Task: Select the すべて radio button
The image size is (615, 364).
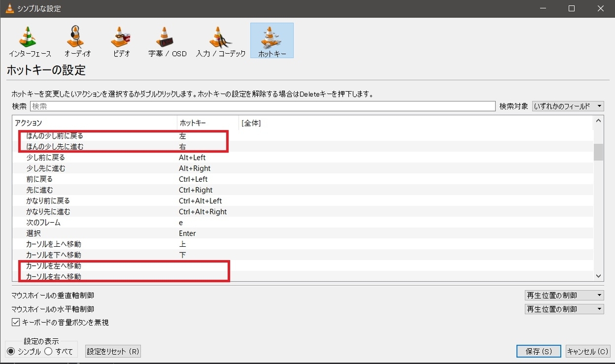Action: [49, 351]
